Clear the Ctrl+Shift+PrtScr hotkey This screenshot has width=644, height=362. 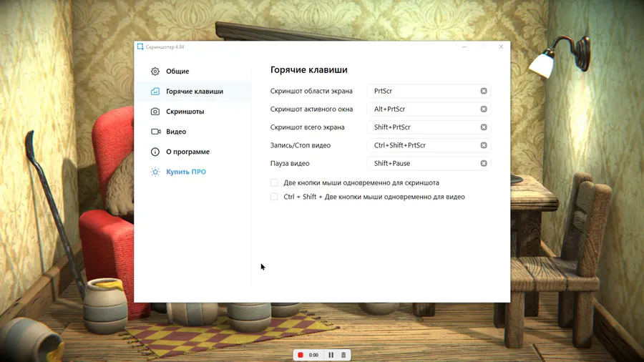pos(484,145)
